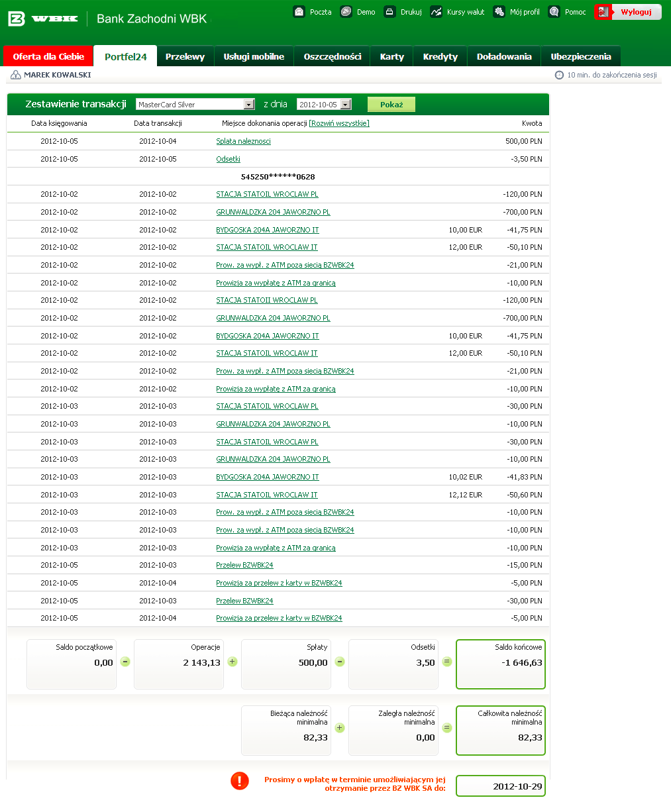This screenshot has height=812, width=671.
Task: Click the Zaległa należność minimalna value 0,00
Action: [426, 737]
